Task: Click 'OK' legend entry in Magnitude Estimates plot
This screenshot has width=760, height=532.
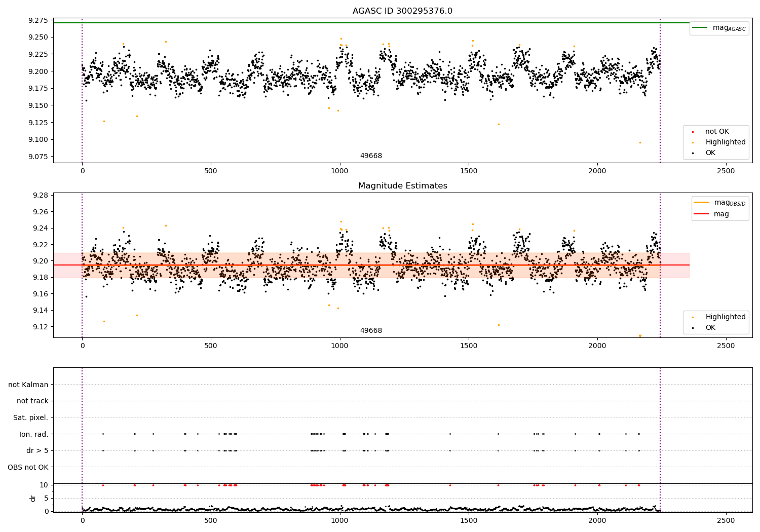Action: click(x=710, y=328)
